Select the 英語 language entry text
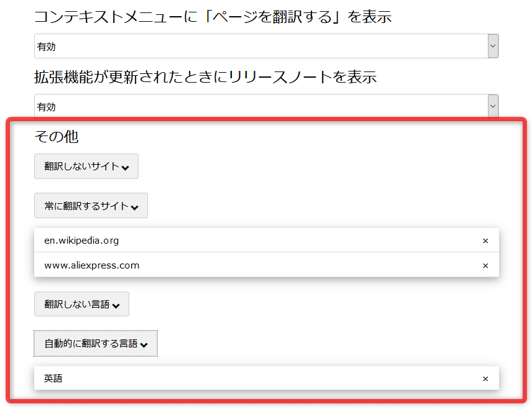The image size is (532, 409). [x=53, y=379]
